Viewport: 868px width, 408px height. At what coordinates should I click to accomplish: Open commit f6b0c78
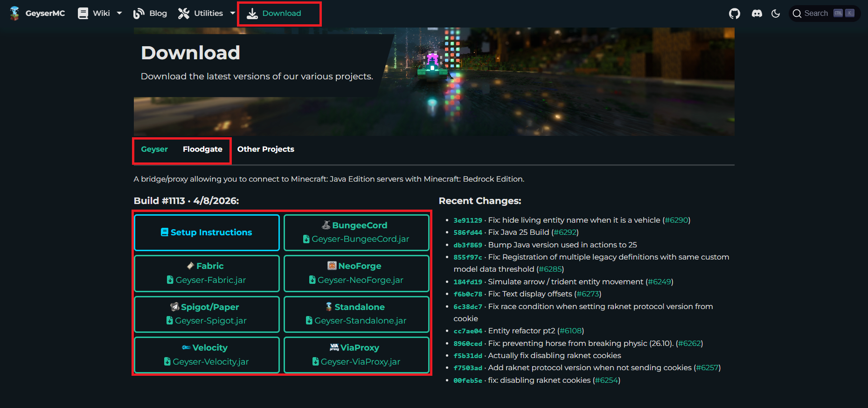click(468, 294)
